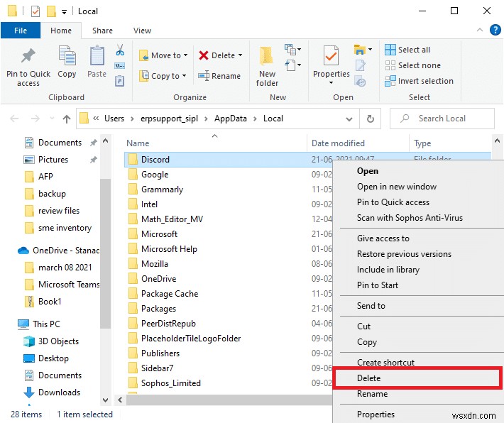
Task: Click the Name column header
Action: click(x=215, y=143)
